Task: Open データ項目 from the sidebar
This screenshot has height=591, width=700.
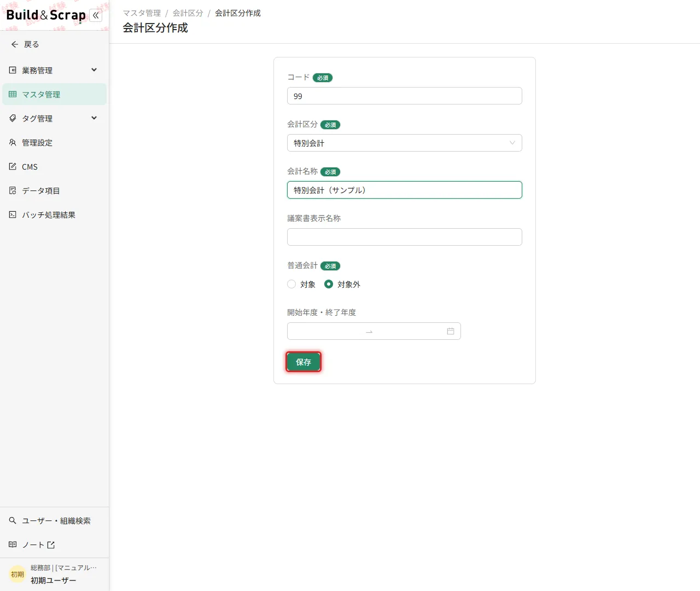Action: (x=55, y=190)
